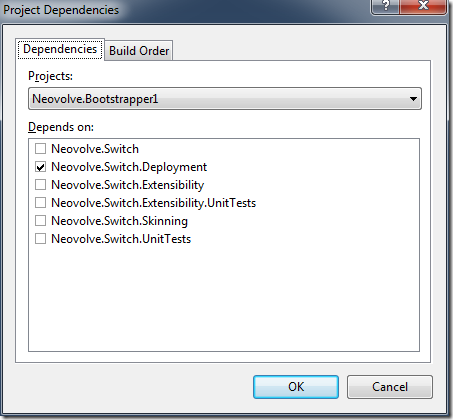Open the Projects dropdown arrow

pyautogui.click(x=413, y=99)
